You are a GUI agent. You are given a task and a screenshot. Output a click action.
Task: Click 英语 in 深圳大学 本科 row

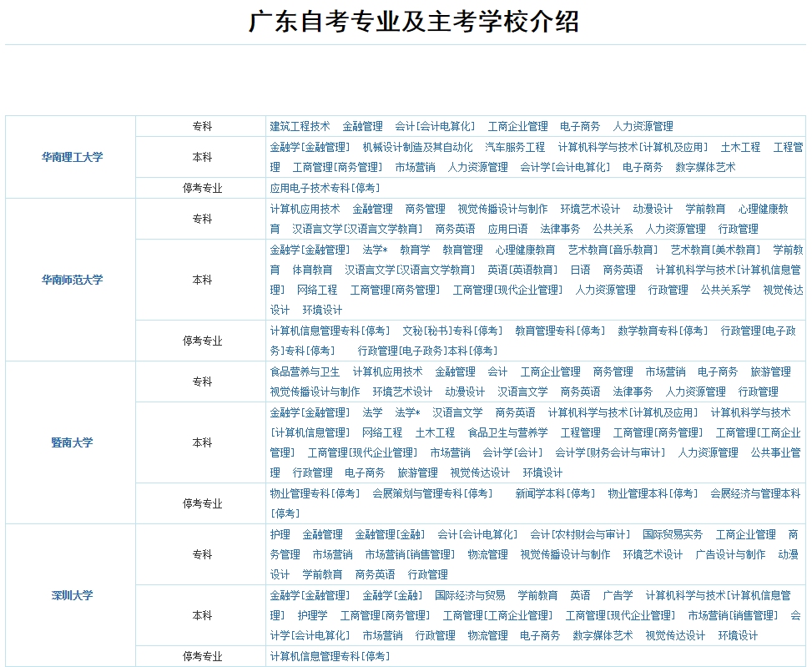(580, 596)
